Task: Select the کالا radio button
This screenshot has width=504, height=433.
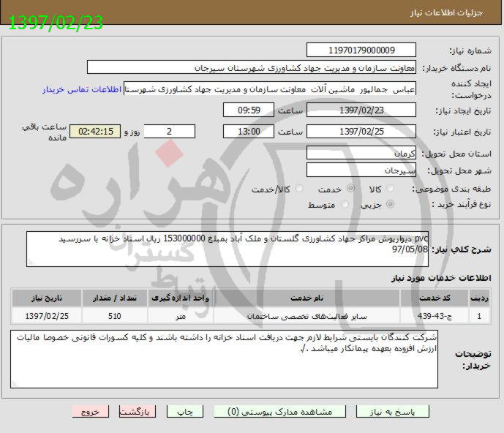Action: click(x=391, y=189)
